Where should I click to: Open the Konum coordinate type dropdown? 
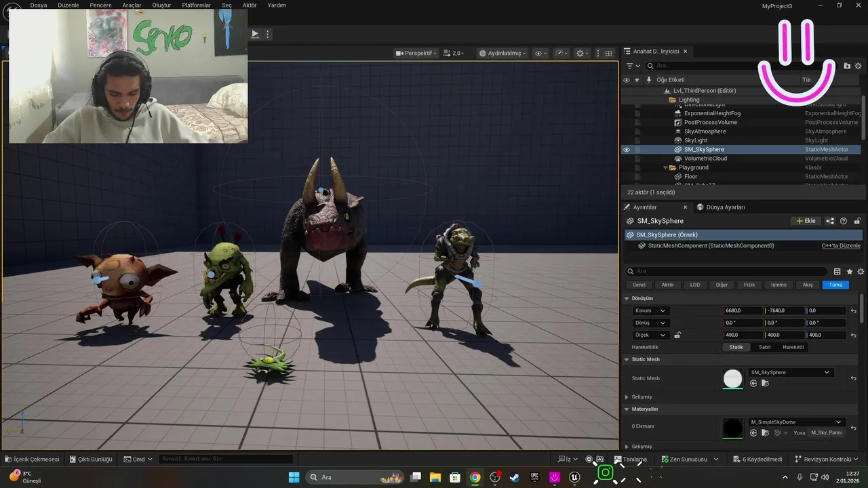click(650, 311)
